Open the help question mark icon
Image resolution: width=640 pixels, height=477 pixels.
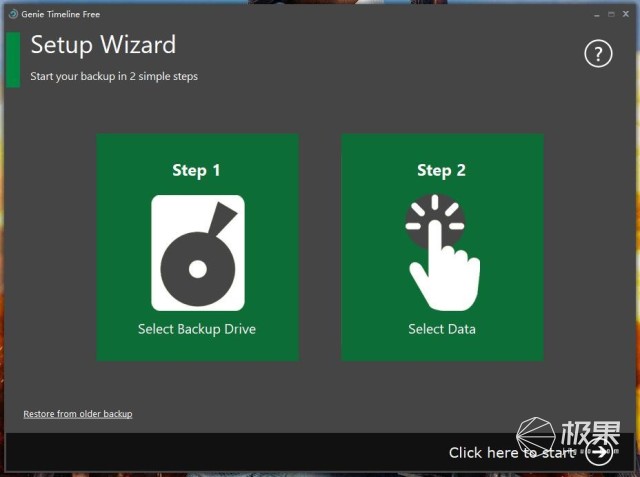(598, 53)
